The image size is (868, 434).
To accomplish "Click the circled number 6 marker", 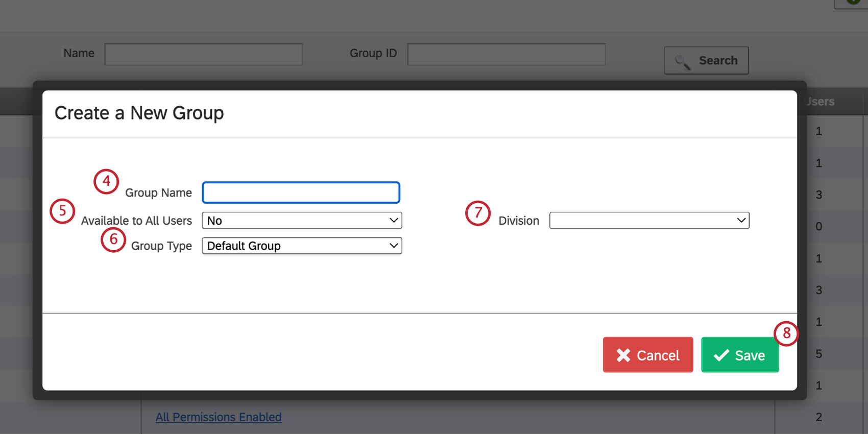I will point(113,239).
